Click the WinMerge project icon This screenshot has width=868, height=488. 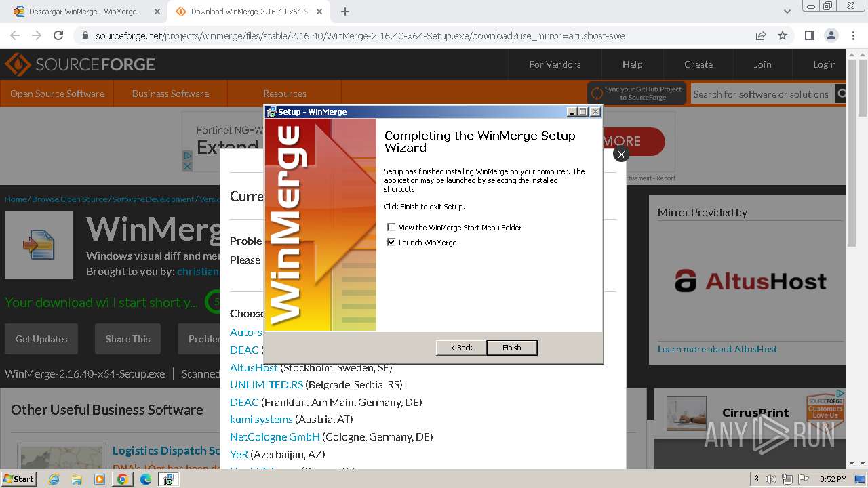click(x=39, y=245)
